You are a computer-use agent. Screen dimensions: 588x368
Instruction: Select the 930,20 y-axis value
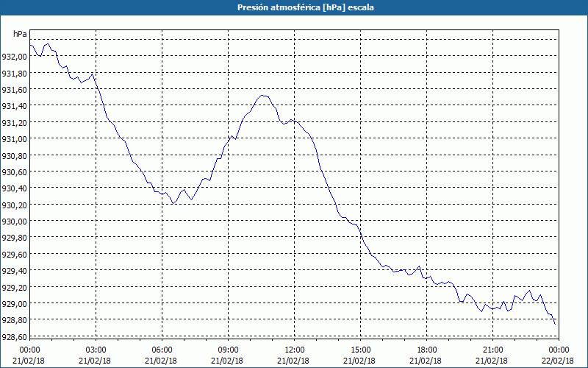(14, 205)
